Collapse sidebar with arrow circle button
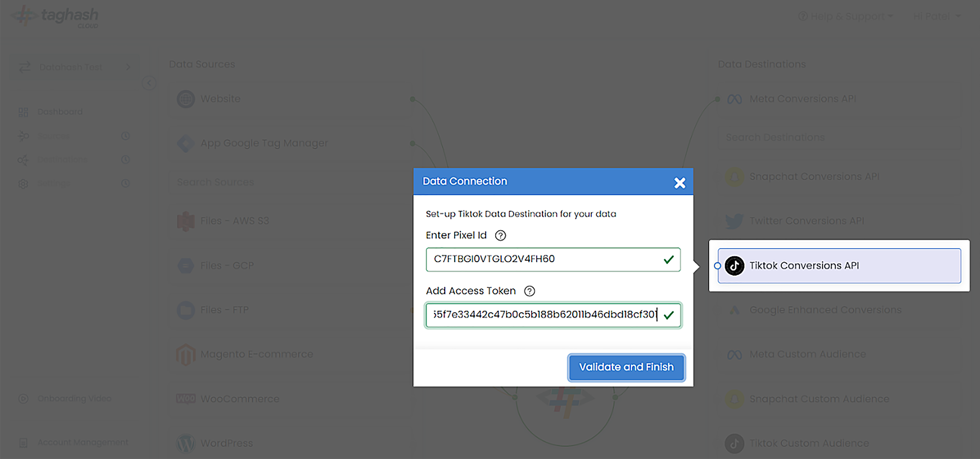980x459 pixels. (149, 83)
